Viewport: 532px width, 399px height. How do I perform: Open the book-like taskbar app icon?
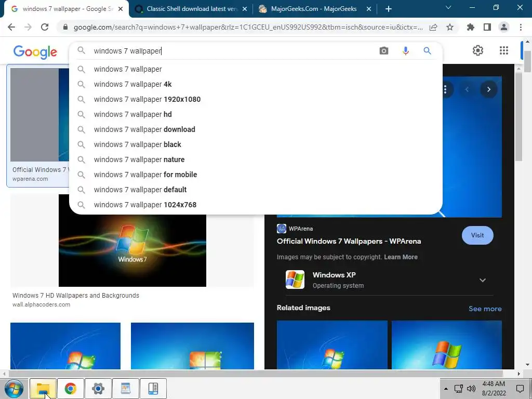pyautogui.click(x=153, y=389)
